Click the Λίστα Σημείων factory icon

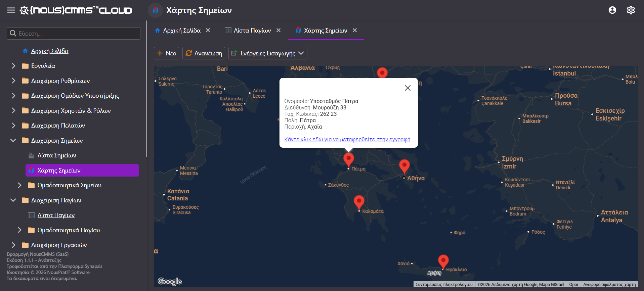[x=31, y=155]
